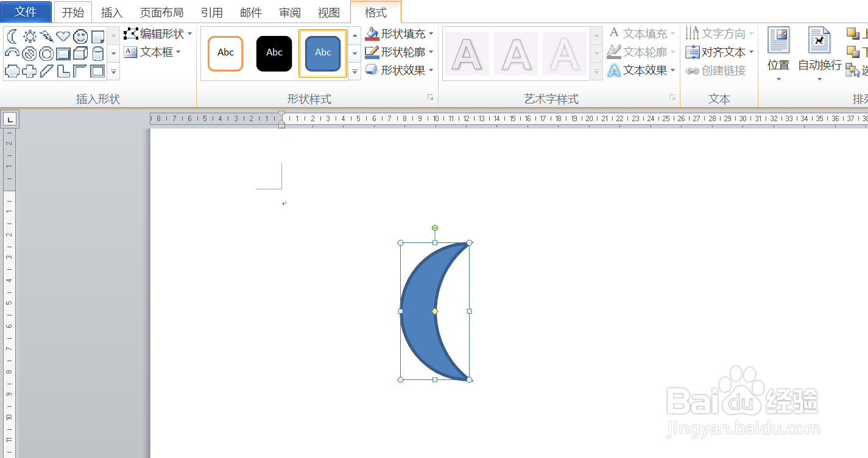This screenshot has height=458, width=868.
Task: Select the donut shape from insert shapes
Action: 46,54
